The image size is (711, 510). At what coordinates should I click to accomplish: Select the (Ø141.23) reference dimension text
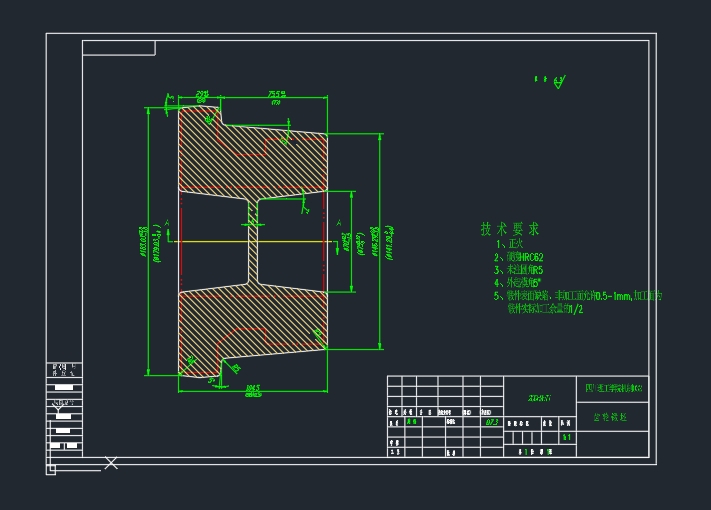pos(389,243)
